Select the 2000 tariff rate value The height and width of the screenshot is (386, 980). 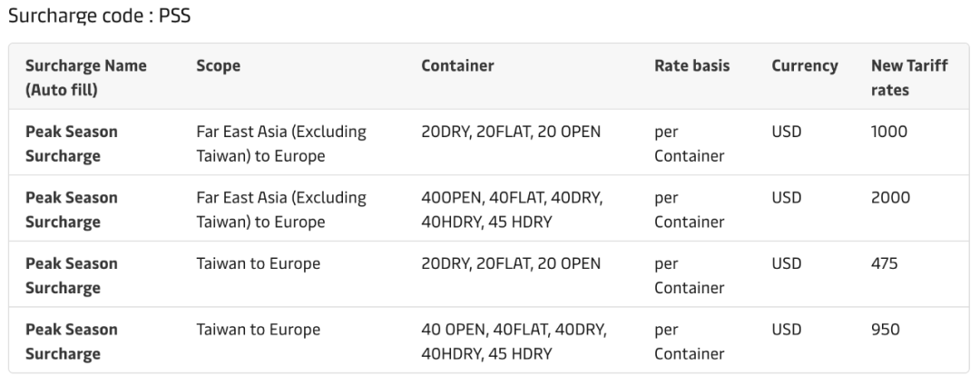(x=890, y=197)
